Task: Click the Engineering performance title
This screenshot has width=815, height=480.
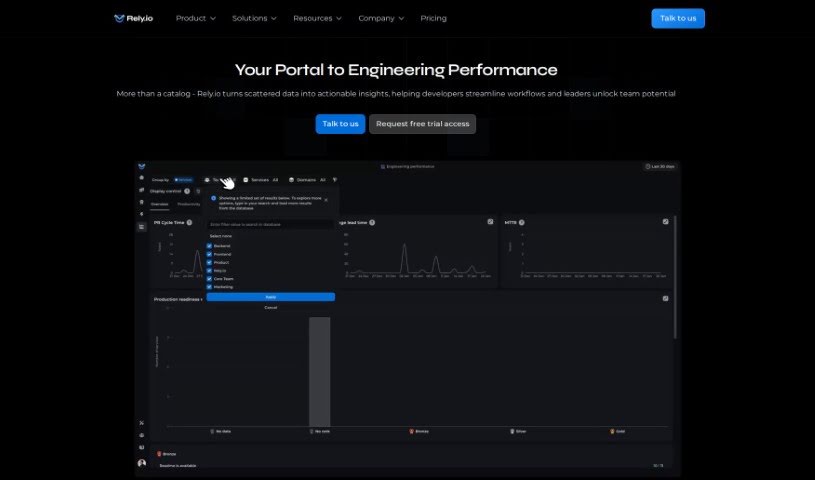Action: tap(408, 166)
